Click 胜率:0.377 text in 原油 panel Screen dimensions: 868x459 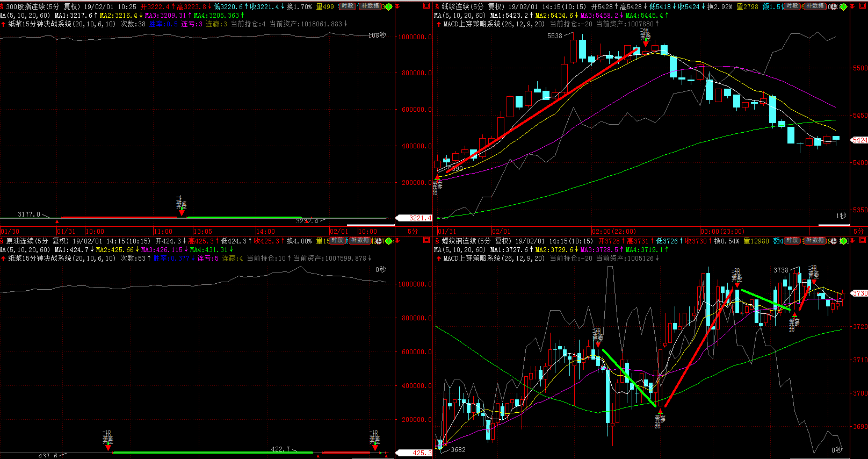(171, 259)
